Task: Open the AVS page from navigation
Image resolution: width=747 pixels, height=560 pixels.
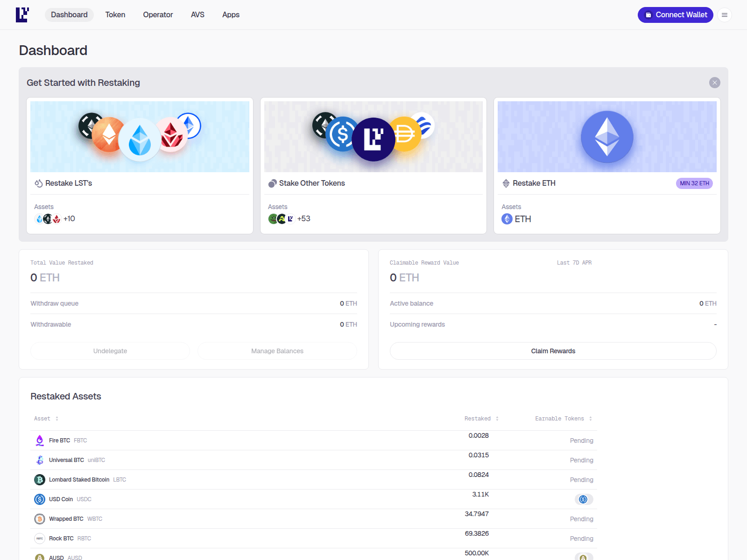Action: 197,14
